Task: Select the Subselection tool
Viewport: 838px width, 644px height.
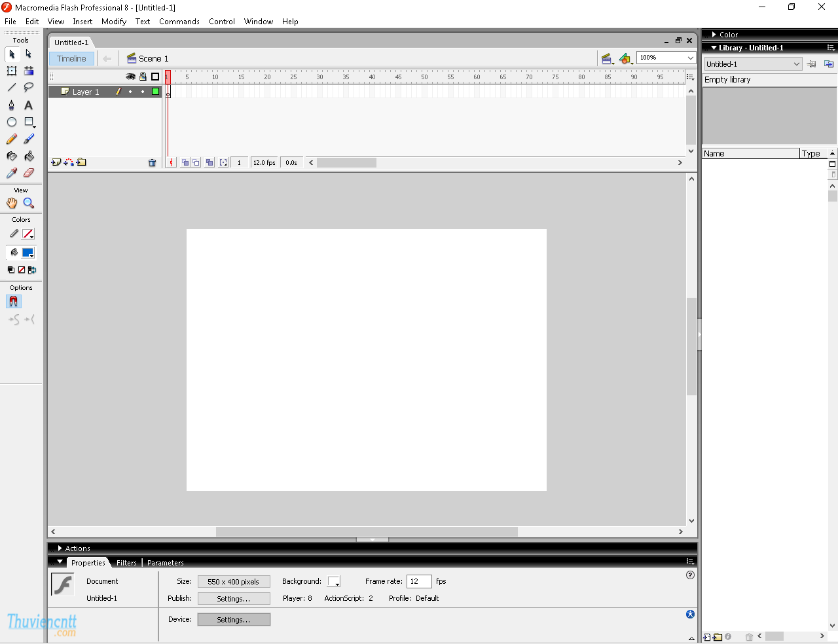Action: point(28,54)
